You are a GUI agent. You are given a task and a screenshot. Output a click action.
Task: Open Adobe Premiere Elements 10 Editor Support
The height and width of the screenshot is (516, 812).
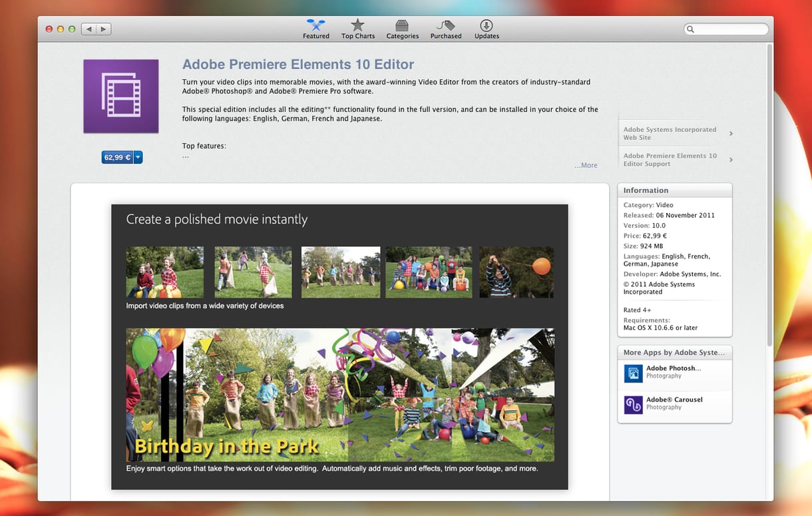point(670,160)
